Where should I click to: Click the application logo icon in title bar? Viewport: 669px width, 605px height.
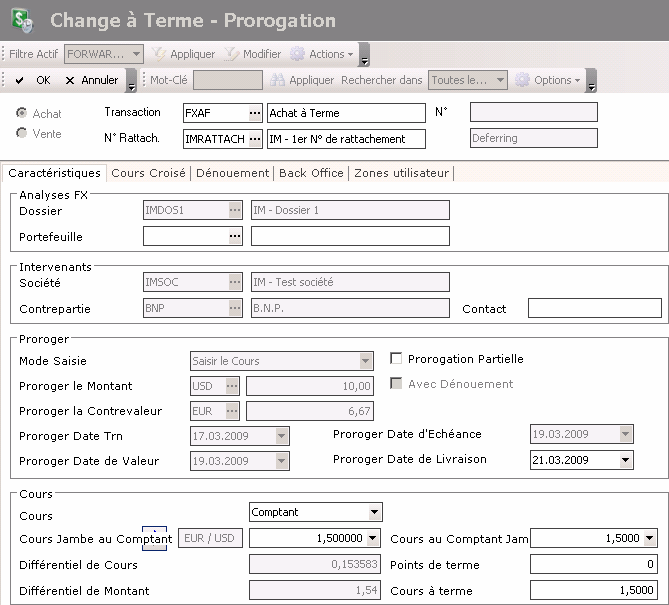coord(20,20)
